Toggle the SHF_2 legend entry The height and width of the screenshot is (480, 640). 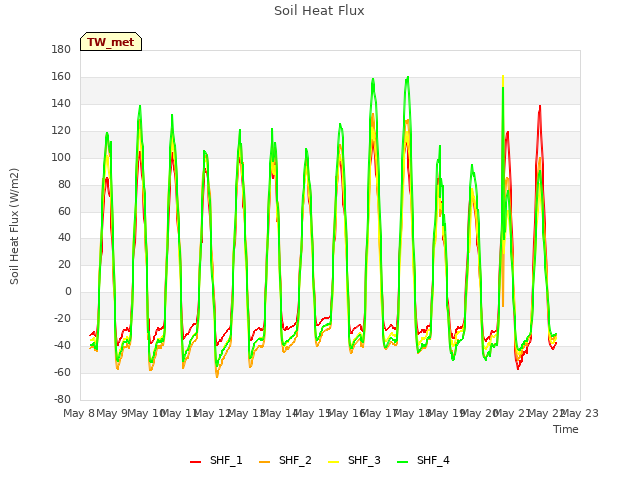pos(285,460)
